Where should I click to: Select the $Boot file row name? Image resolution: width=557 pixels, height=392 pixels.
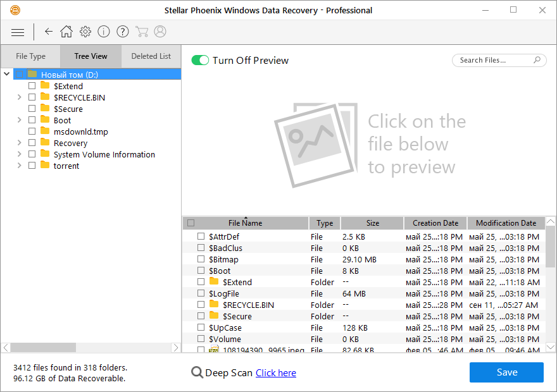pyautogui.click(x=220, y=271)
